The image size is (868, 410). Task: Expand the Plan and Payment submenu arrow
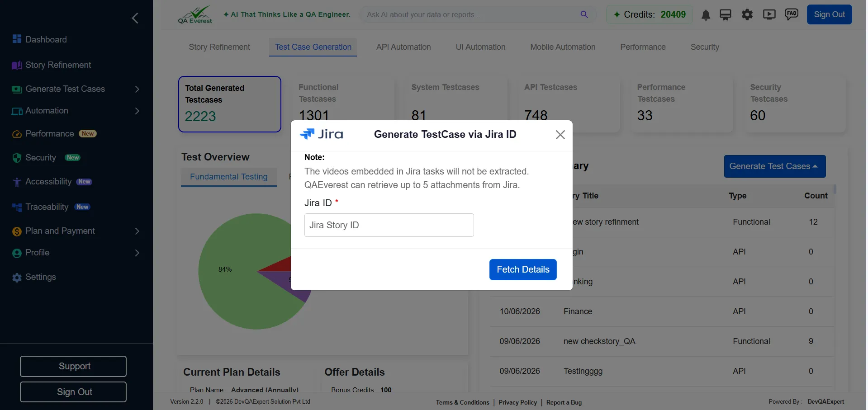click(137, 231)
